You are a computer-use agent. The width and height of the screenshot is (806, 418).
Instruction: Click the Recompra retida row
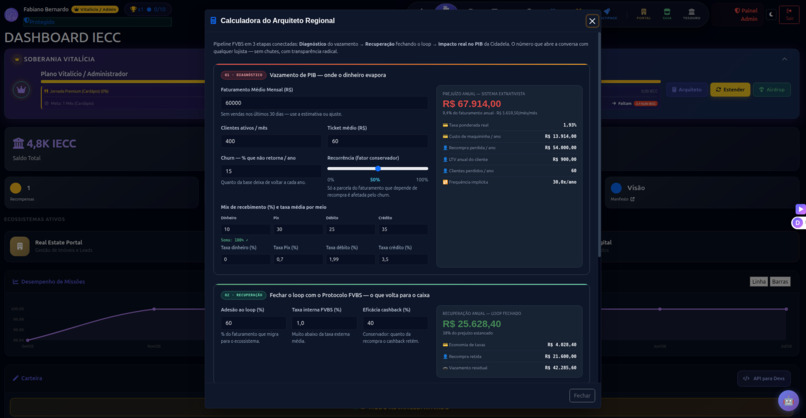coord(509,356)
